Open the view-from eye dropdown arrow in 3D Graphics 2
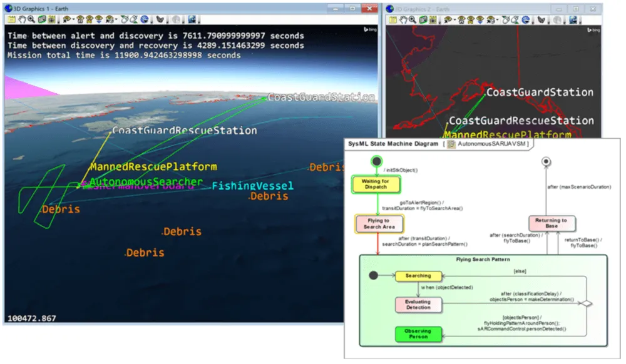 [454, 20]
